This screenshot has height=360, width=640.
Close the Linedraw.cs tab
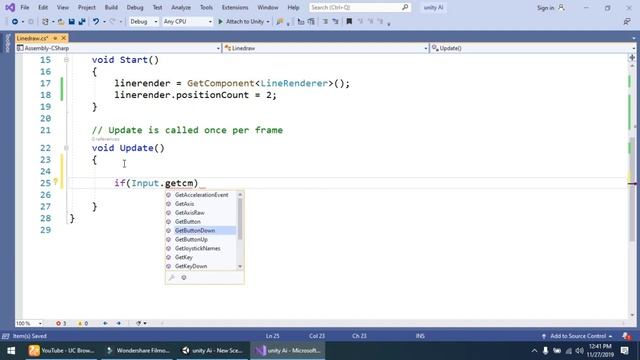point(63,38)
